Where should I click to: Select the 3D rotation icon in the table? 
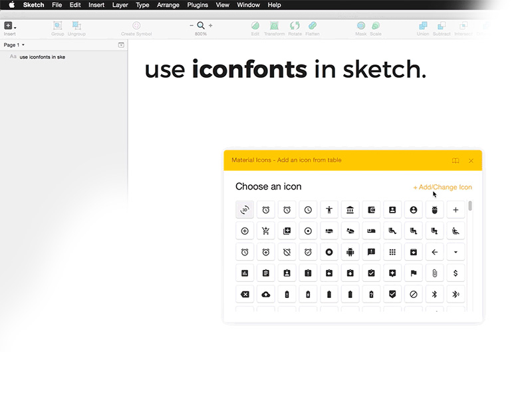245,209
